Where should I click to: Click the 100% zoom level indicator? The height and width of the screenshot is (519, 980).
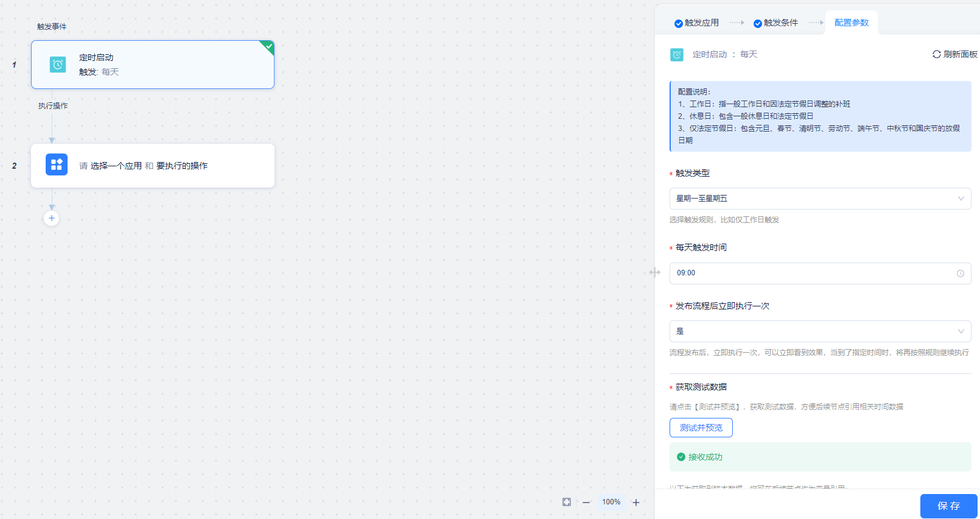click(611, 502)
